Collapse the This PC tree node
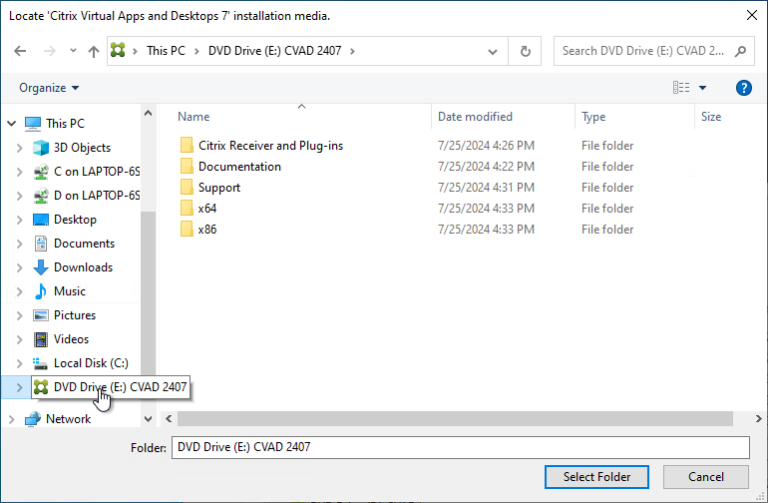Image resolution: width=768 pixels, height=503 pixels. click(12, 123)
